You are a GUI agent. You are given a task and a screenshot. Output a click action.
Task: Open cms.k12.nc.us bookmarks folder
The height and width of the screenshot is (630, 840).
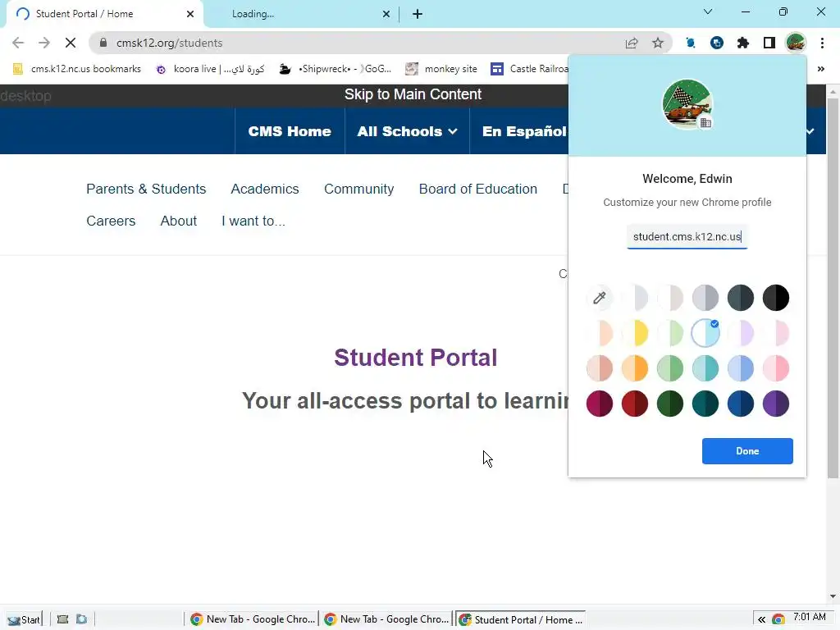pyautogui.click(x=76, y=69)
